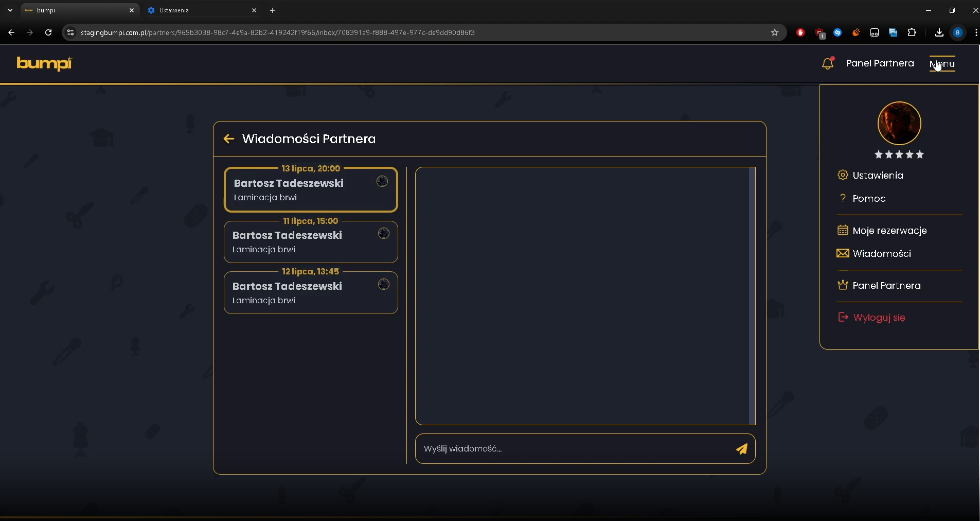Click the five-star rating

899,154
